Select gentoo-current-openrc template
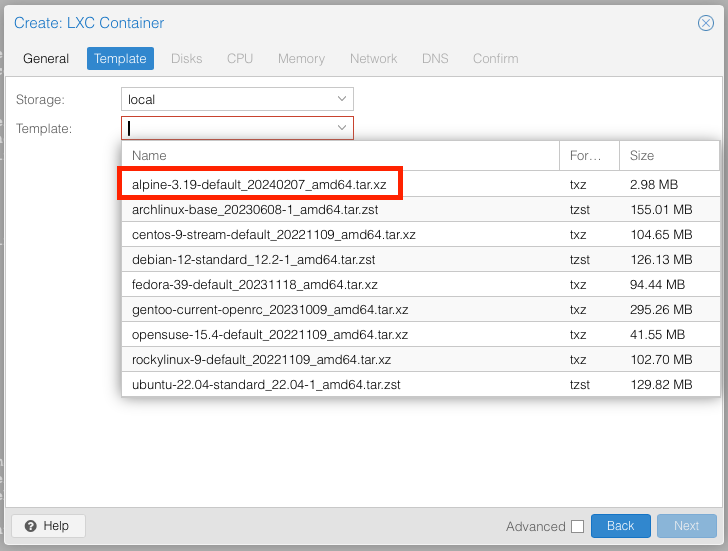 coord(272,310)
